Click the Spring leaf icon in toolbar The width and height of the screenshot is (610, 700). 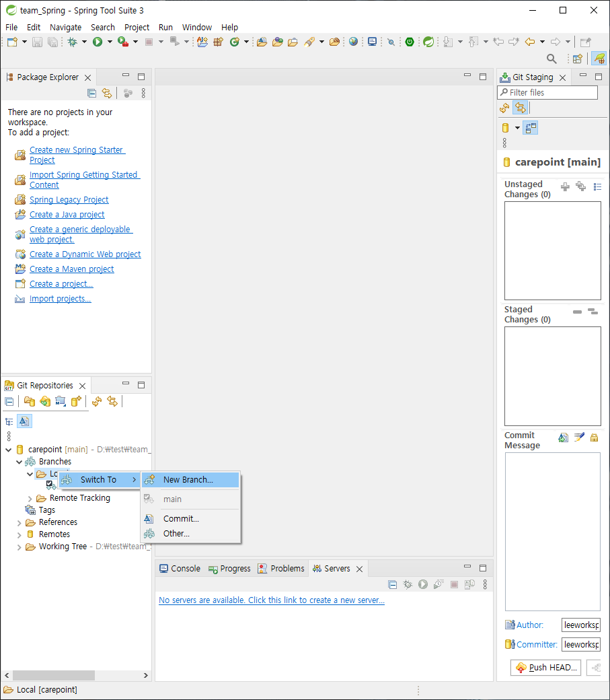point(428,42)
